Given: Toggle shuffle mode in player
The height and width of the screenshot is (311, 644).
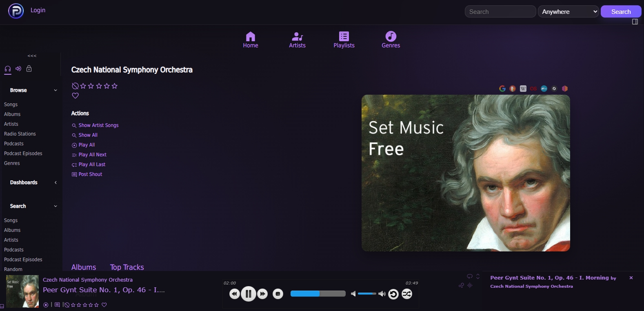Looking at the screenshot, I should point(407,294).
